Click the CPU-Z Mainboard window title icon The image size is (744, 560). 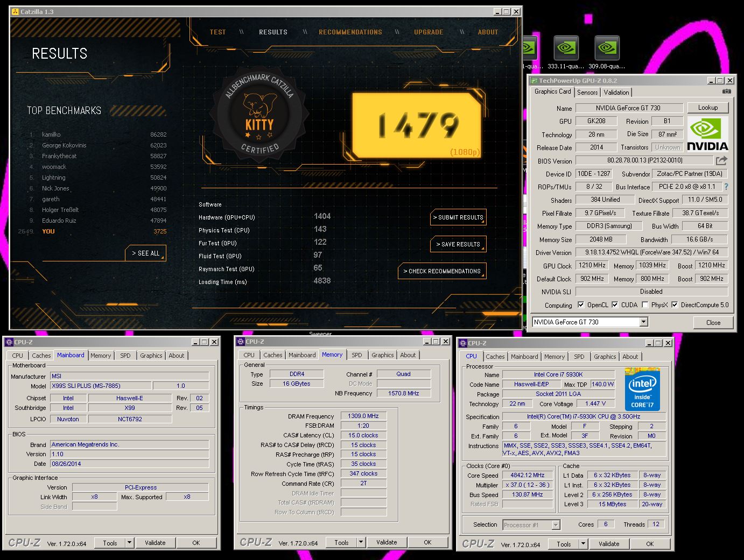point(9,342)
